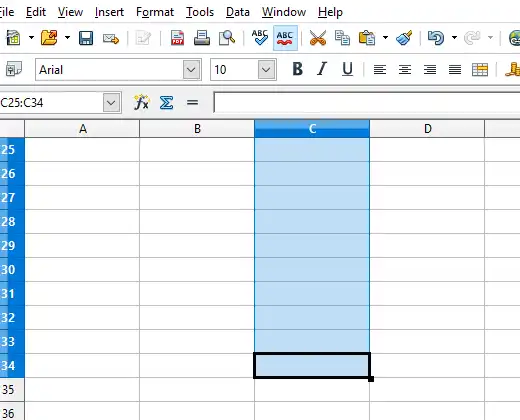Open the Paste options dropdown arrow
This screenshot has width=520, height=420.
[385, 37]
